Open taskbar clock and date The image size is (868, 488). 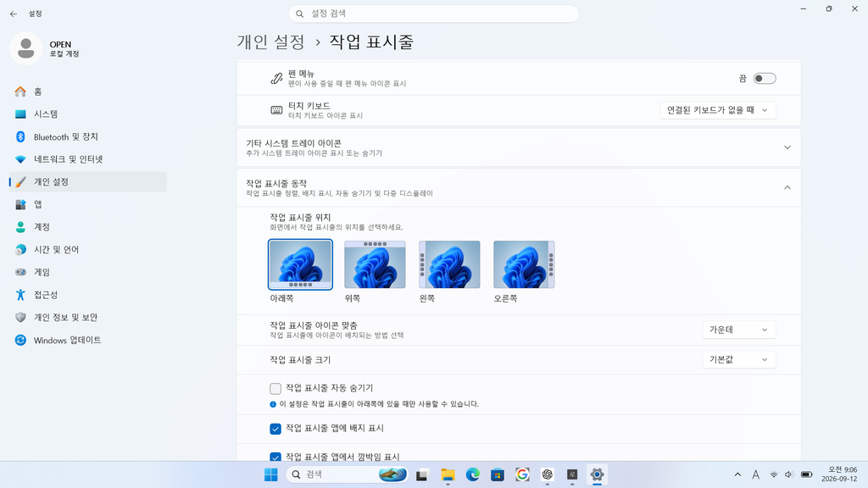tap(838, 474)
